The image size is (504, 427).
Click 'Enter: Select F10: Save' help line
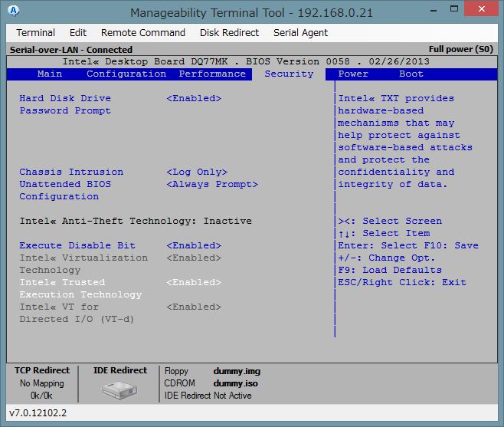(408, 245)
